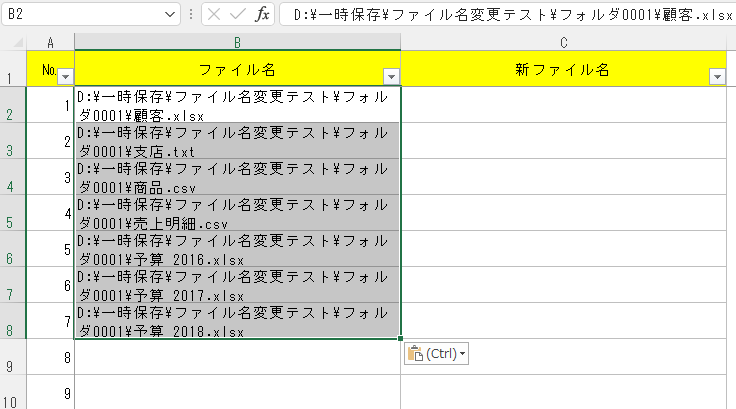
Task: Click empty 新ファイル名 cell beside 商品.csv
Action: coord(563,177)
